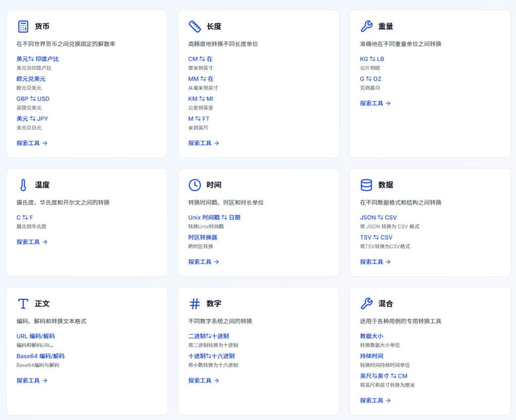
Task: Click the wrench icon beside 混合
Action: click(x=366, y=304)
